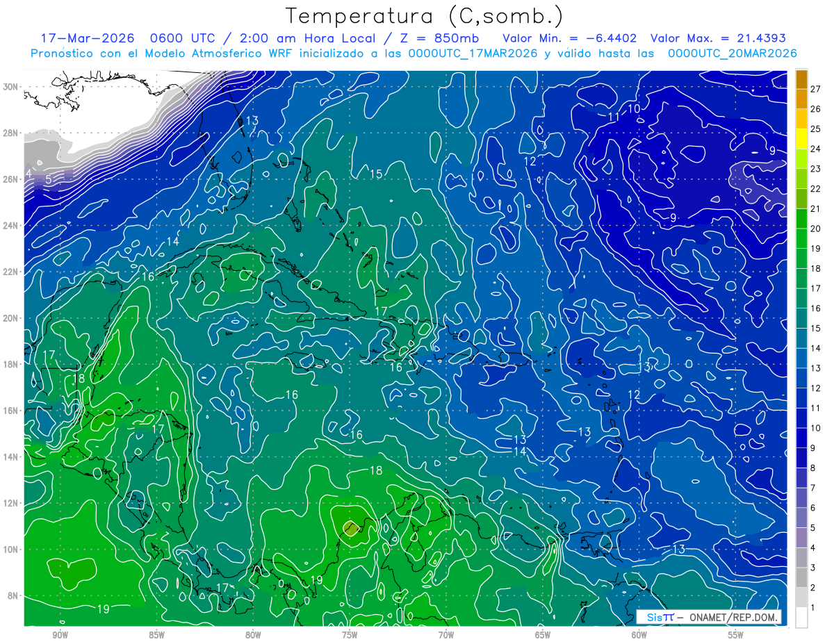The height and width of the screenshot is (644, 834).
Task: Click the color bar label '7'
Action: [813, 488]
